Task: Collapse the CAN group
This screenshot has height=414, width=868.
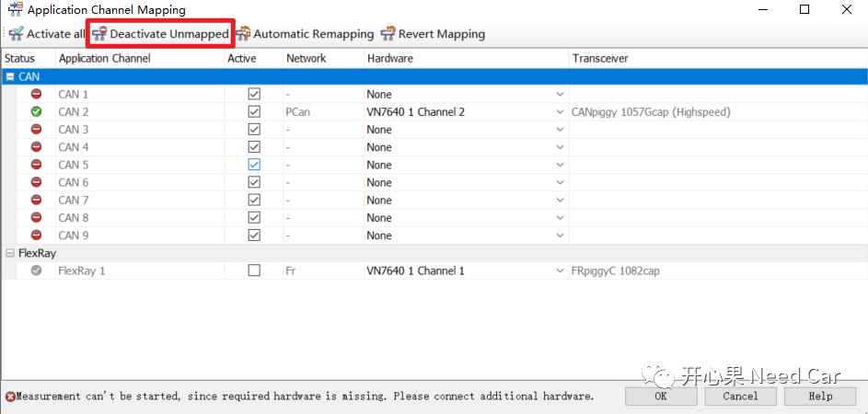Action: (x=10, y=77)
